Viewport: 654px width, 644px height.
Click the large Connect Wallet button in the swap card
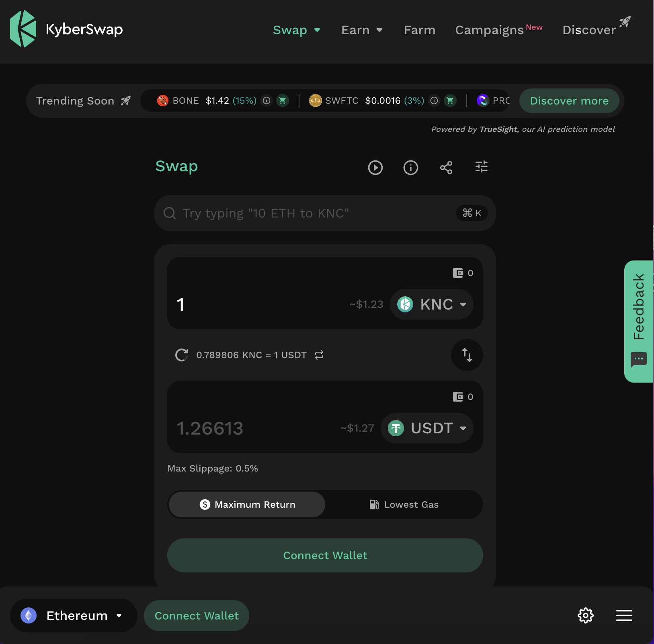[325, 555]
